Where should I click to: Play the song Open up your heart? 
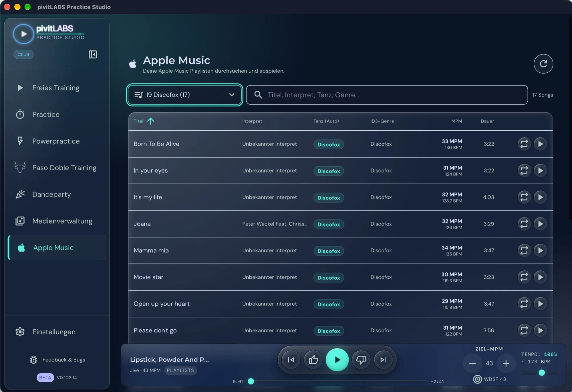(x=540, y=304)
